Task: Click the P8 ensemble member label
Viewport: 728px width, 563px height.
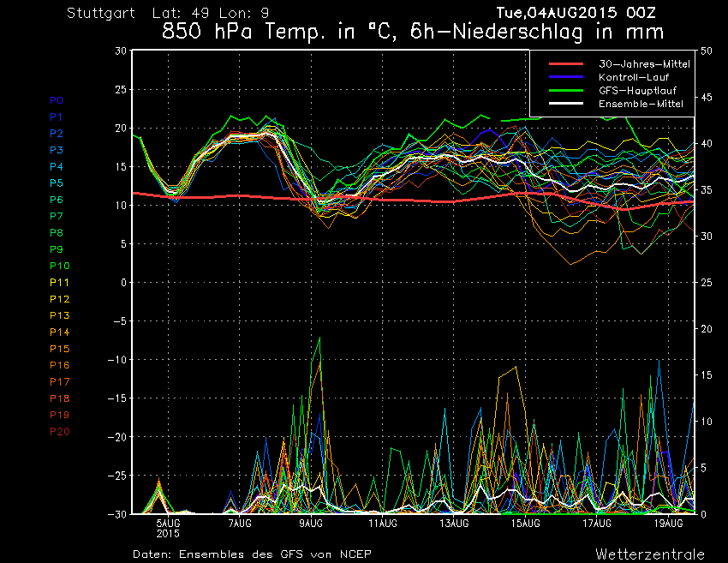Action: point(57,233)
